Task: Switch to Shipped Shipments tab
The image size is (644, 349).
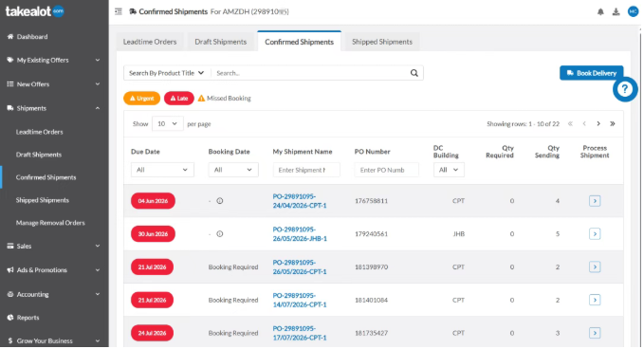Action: point(382,42)
